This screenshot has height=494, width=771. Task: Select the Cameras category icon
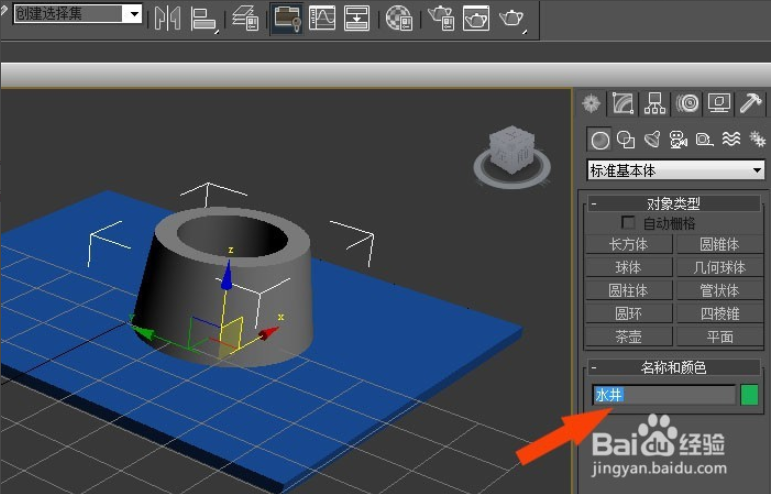[679, 140]
